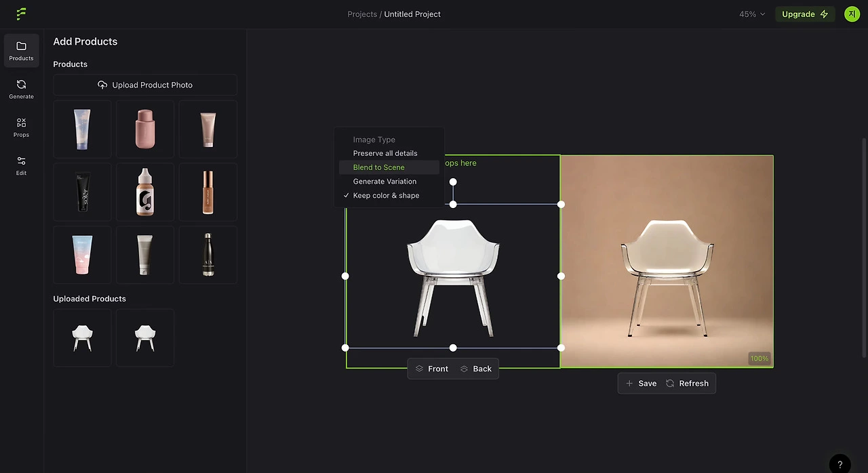The image size is (868, 473).
Task: Select the gray tube product
Action: click(145, 255)
